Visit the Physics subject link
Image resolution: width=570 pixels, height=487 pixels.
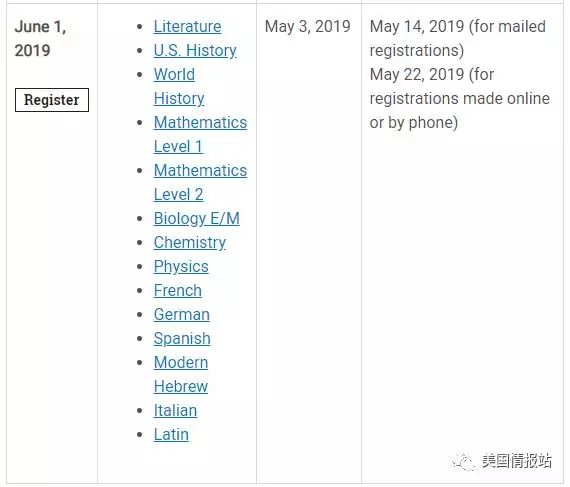(181, 266)
